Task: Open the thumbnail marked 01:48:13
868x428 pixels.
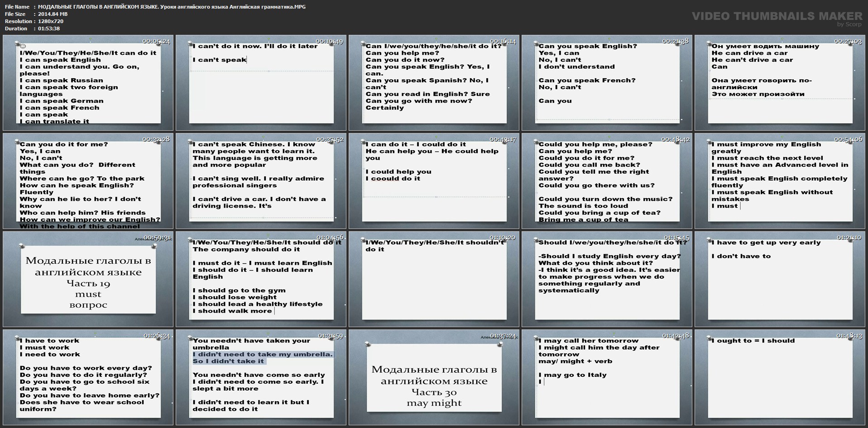Action: tap(780, 377)
